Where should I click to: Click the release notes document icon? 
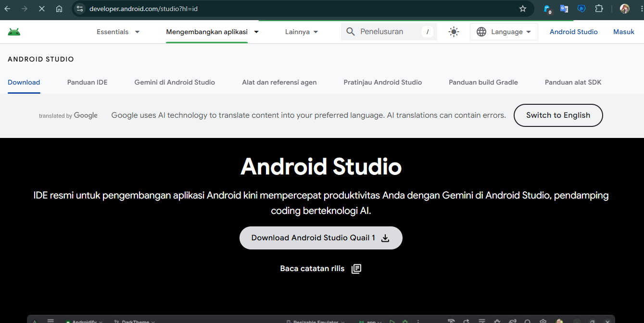[x=356, y=269]
